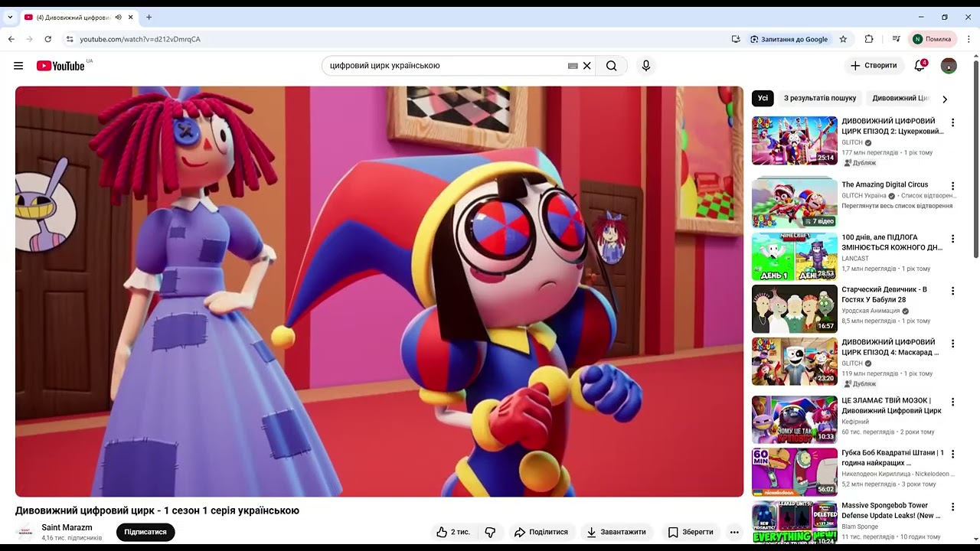Like the video with thumbs up
The image size is (980, 551).
[x=454, y=532]
